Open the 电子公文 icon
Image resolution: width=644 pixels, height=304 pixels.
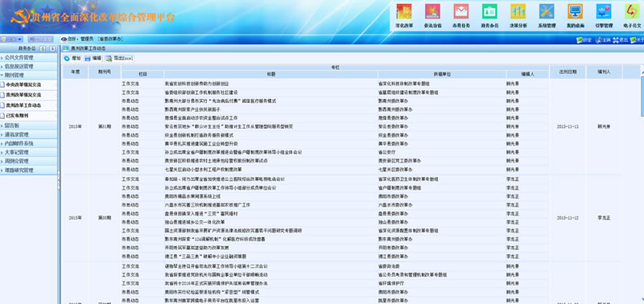coord(632,11)
